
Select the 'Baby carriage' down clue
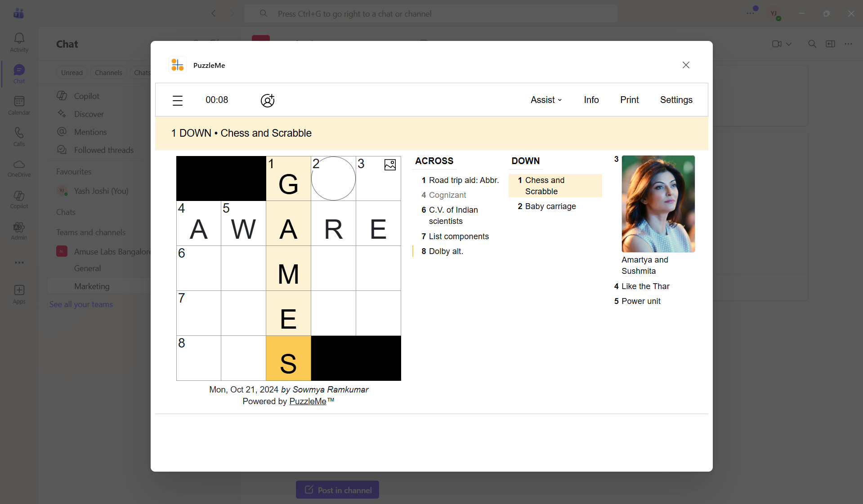click(x=550, y=206)
